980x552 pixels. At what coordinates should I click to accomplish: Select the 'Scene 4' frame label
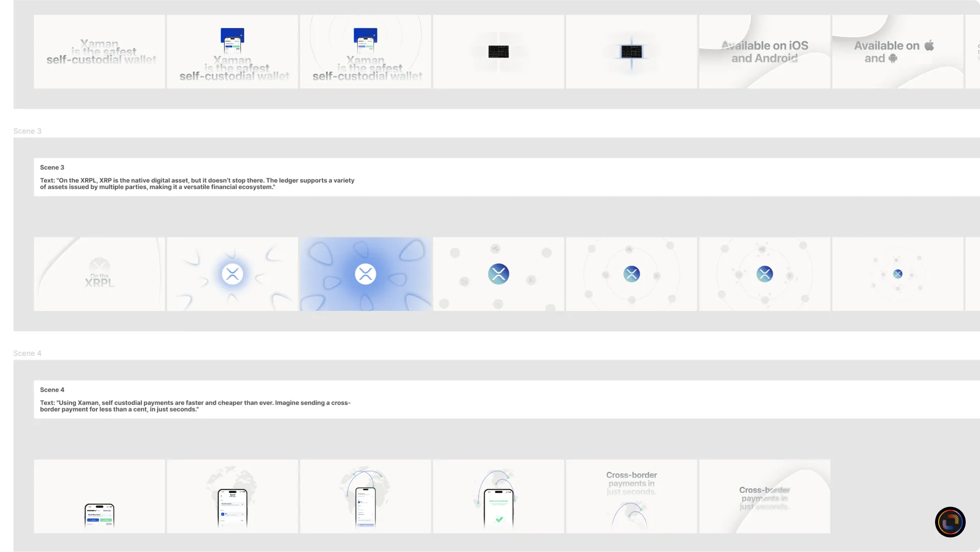coord(27,353)
